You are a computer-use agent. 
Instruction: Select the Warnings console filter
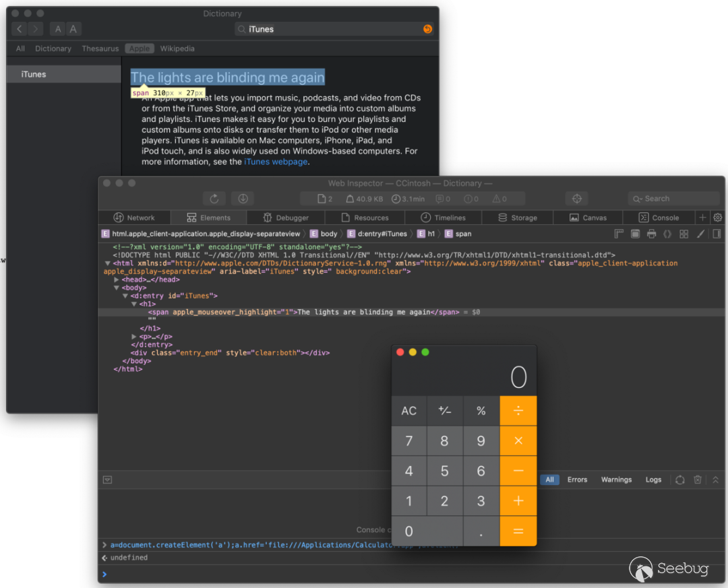pyautogui.click(x=616, y=480)
